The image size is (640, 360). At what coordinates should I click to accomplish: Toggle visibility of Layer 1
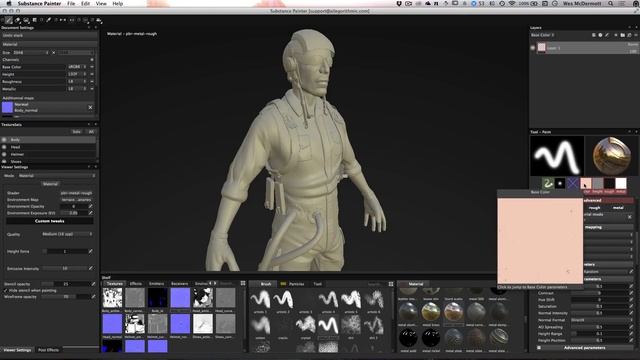[533, 48]
